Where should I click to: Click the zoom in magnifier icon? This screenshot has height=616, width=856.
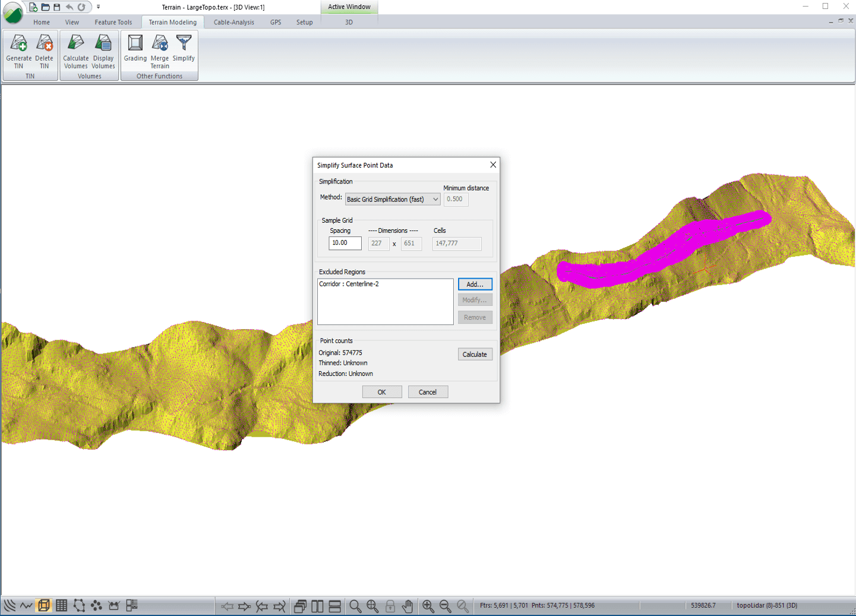(x=428, y=606)
